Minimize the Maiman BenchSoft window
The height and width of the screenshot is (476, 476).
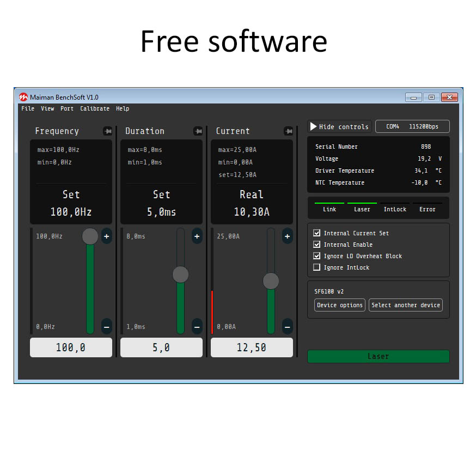pyautogui.click(x=413, y=97)
